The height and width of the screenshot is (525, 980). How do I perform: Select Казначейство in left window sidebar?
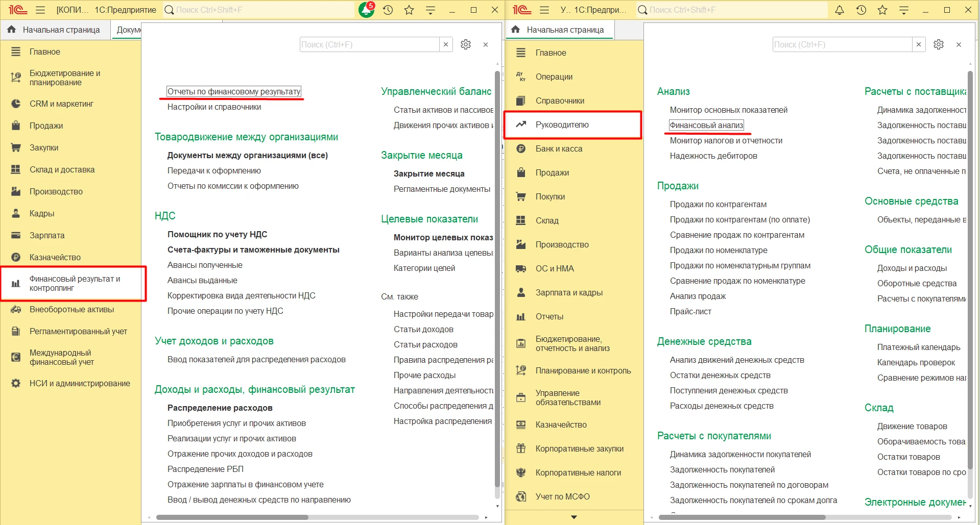click(x=70, y=257)
